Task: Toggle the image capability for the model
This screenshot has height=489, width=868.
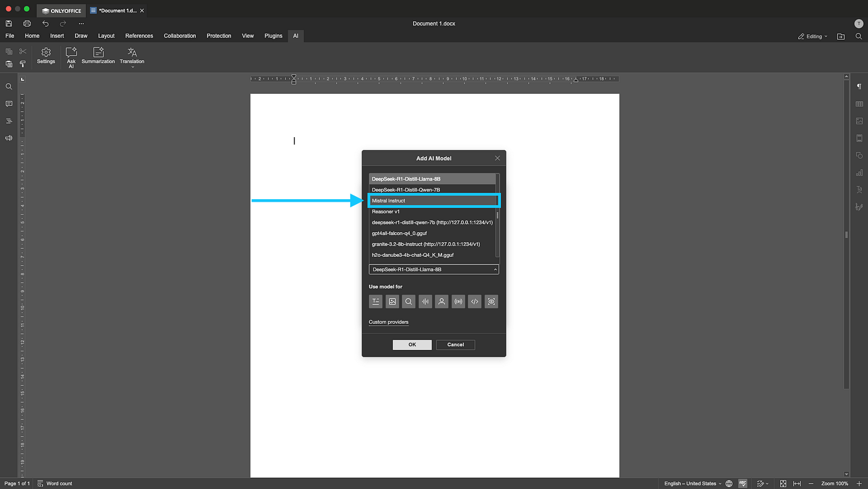Action: click(392, 302)
